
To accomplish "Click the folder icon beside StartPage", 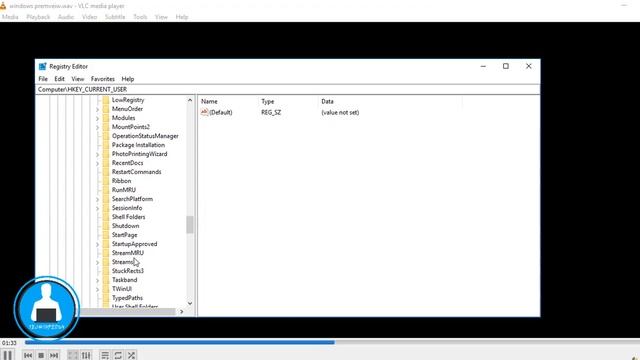I will 106,235.
